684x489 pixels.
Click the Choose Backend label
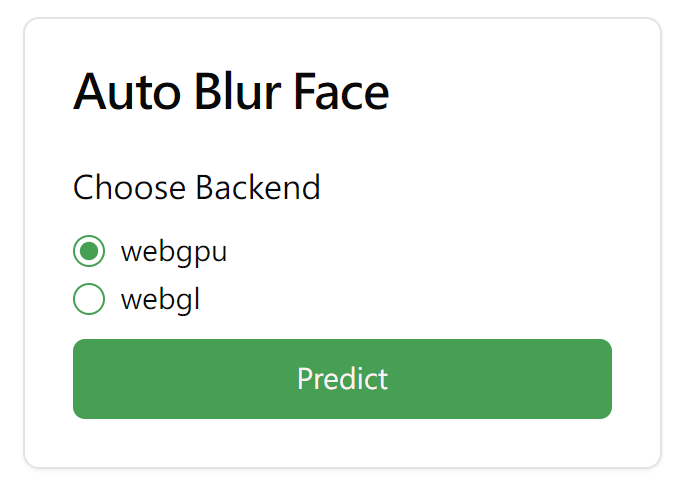tap(197, 187)
